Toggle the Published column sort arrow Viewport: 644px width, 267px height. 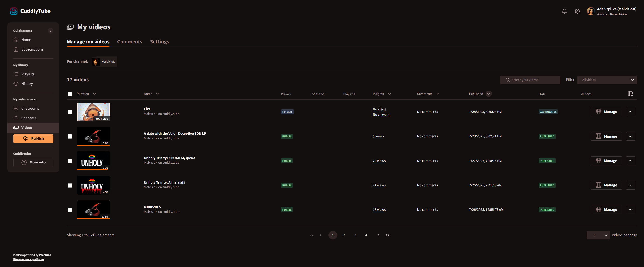pos(488,94)
